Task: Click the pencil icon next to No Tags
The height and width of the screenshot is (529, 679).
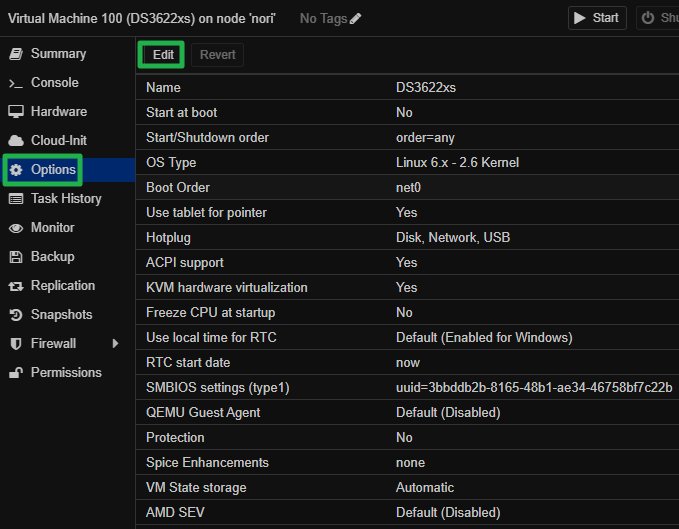Action: click(x=356, y=18)
